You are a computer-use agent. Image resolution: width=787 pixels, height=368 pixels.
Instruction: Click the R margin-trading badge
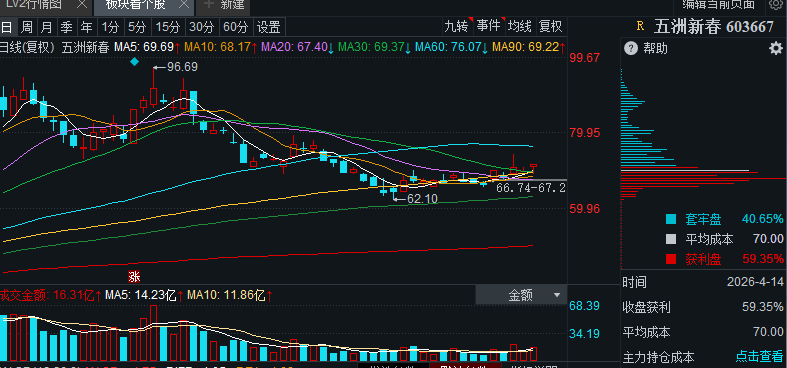tap(639, 26)
